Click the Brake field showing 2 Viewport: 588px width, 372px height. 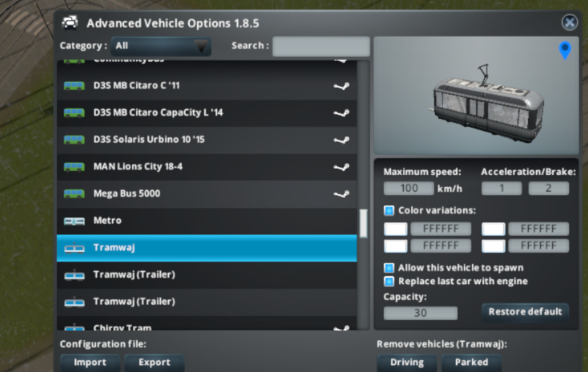548,188
